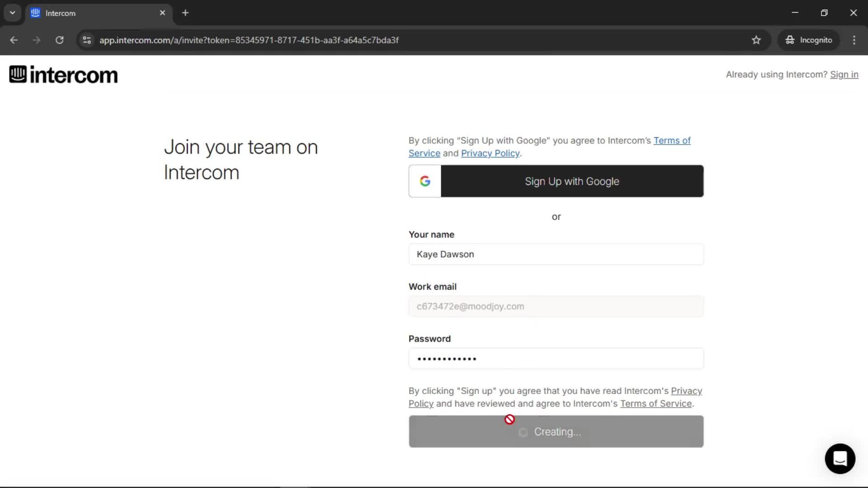The height and width of the screenshot is (488, 868).
Task: Minimize the browser window
Action: click(795, 13)
